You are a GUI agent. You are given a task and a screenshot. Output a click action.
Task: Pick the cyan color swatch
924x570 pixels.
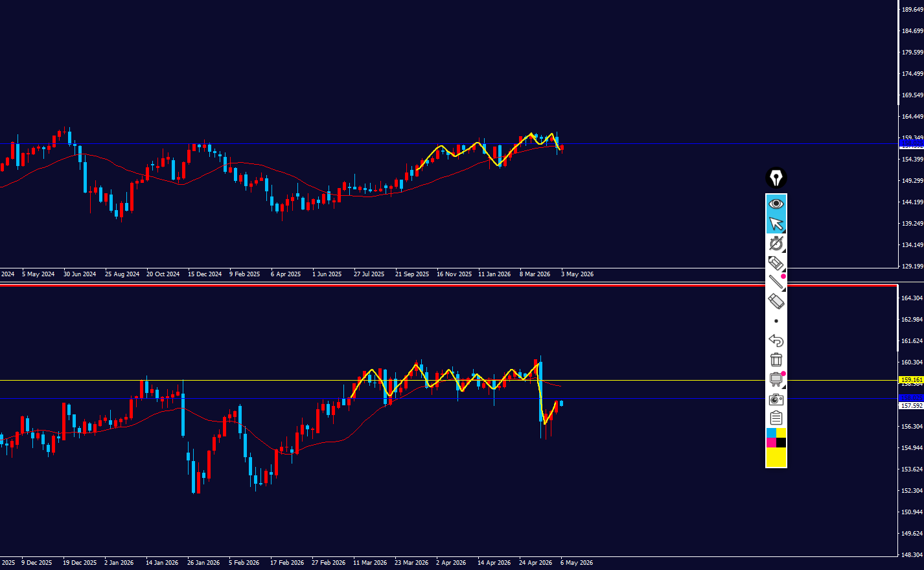771,433
